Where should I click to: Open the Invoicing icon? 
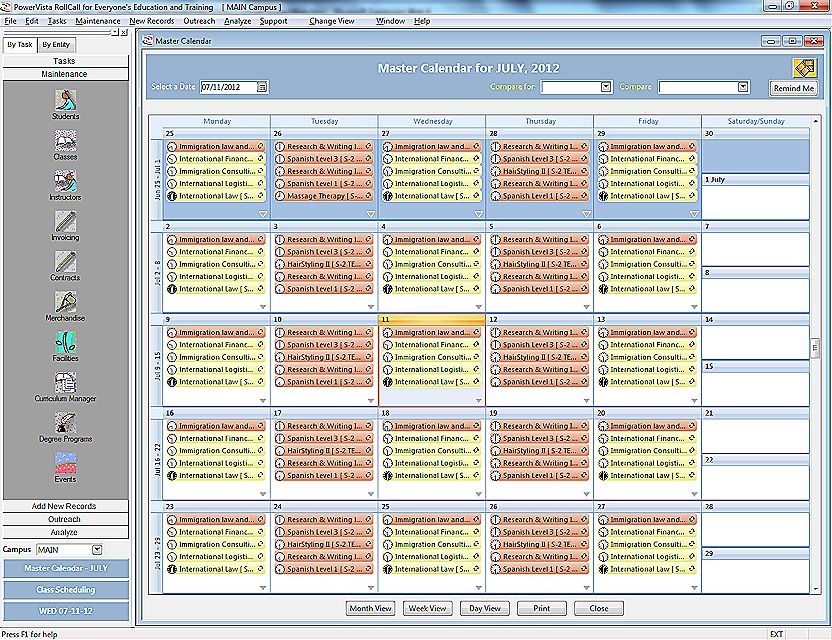(x=65, y=221)
